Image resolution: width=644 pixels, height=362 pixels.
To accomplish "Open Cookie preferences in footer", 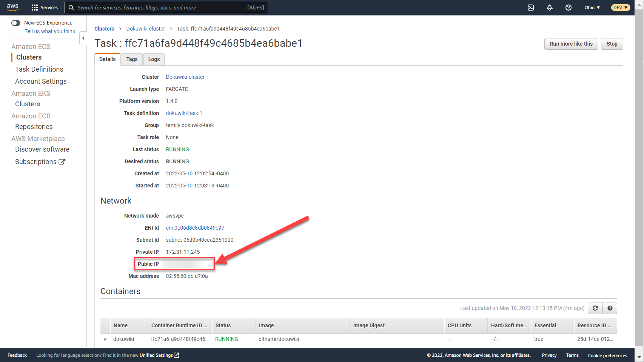I will coord(607,355).
